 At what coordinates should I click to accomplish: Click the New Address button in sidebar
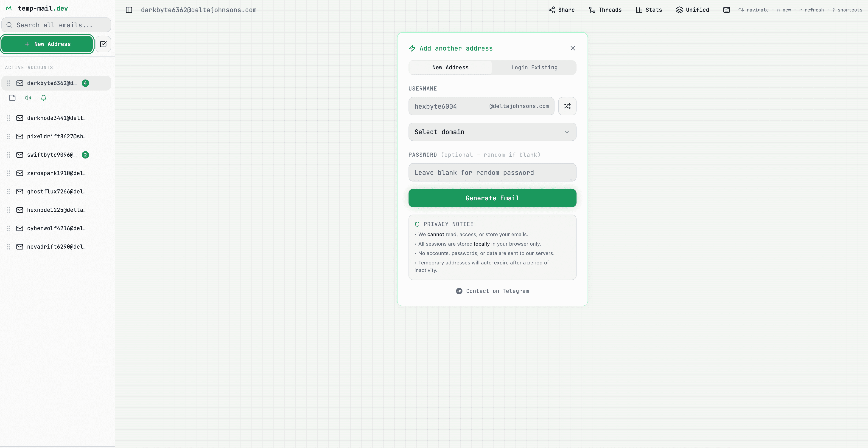click(x=47, y=44)
